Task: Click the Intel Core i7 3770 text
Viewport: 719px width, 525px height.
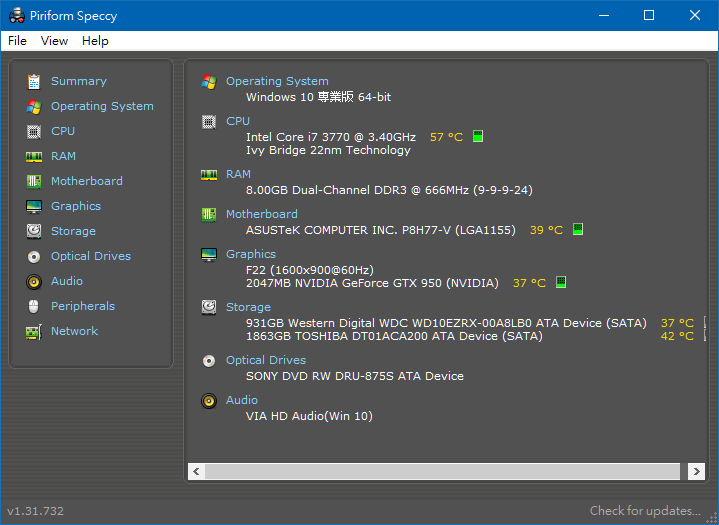Action: tap(331, 137)
